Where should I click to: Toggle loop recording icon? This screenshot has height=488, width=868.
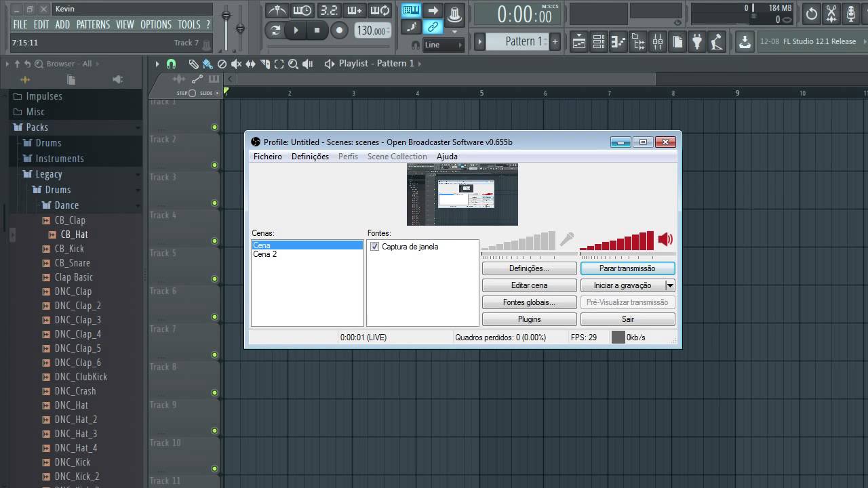(x=380, y=10)
